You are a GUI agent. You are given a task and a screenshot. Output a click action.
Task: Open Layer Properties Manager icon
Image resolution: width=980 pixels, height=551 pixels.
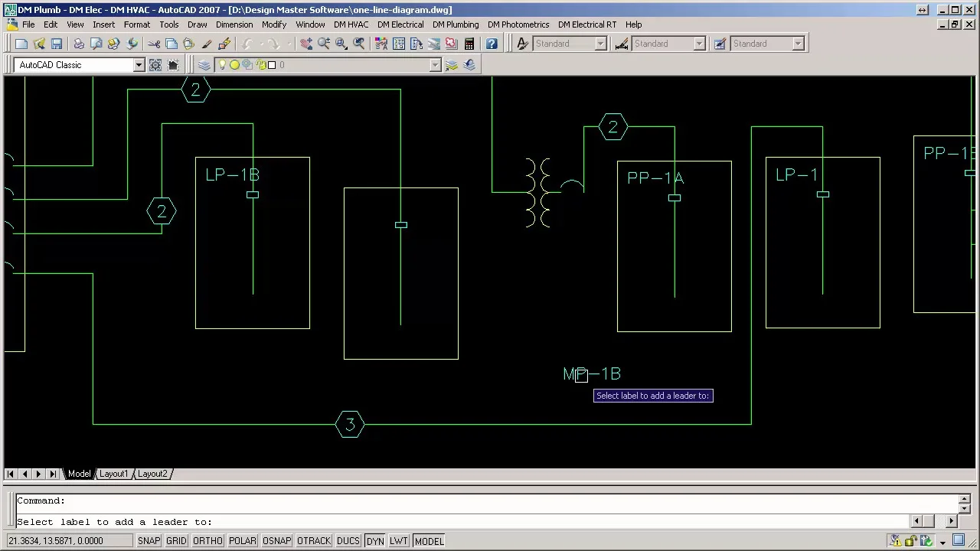[x=204, y=65]
